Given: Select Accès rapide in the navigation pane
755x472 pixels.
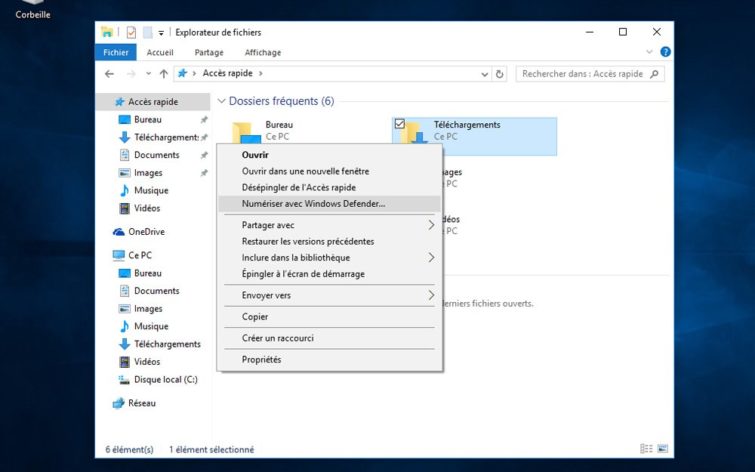Looking at the screenshot, I should tap(153, 102).
